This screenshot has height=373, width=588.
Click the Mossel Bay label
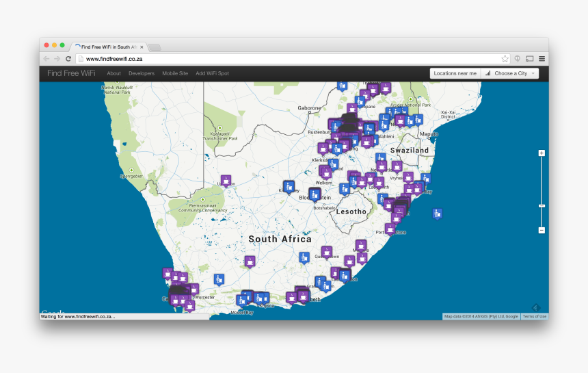(x=242, y=312)
